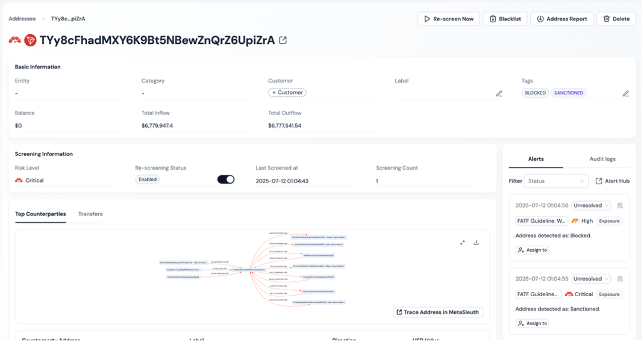Toggle the Re-screening Status switch off

(226, 179)
